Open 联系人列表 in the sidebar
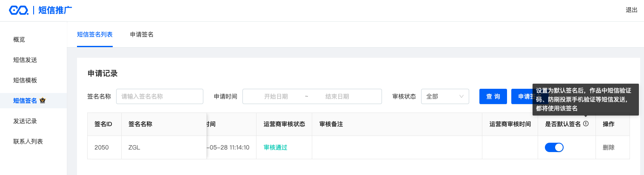This screenshot has height=175, width=644. tap(28, 141)
